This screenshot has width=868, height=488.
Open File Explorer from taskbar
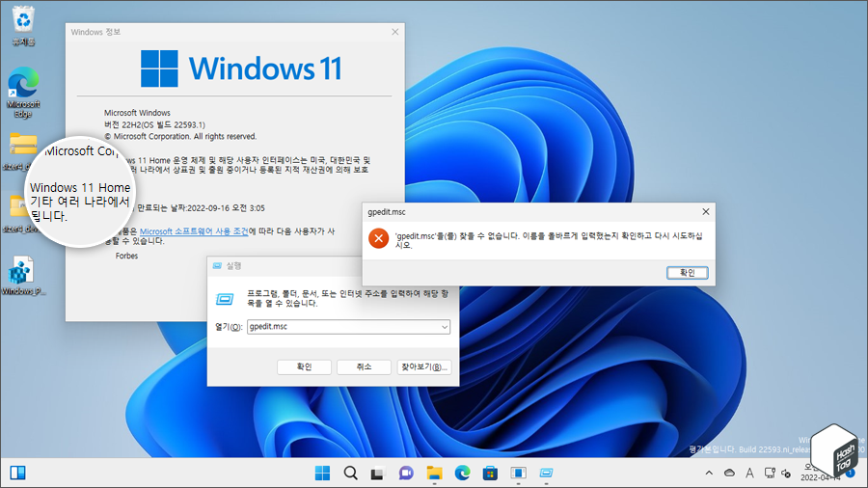click(434, 474)
